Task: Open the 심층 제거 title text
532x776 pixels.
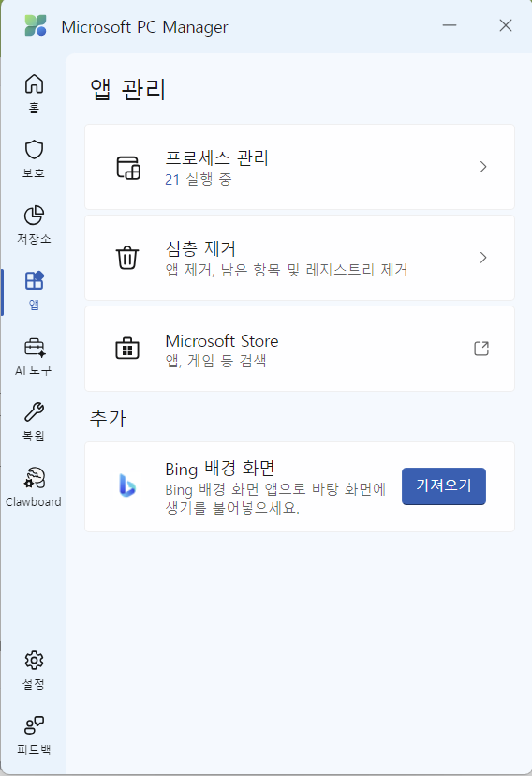Action: point(200,248)
